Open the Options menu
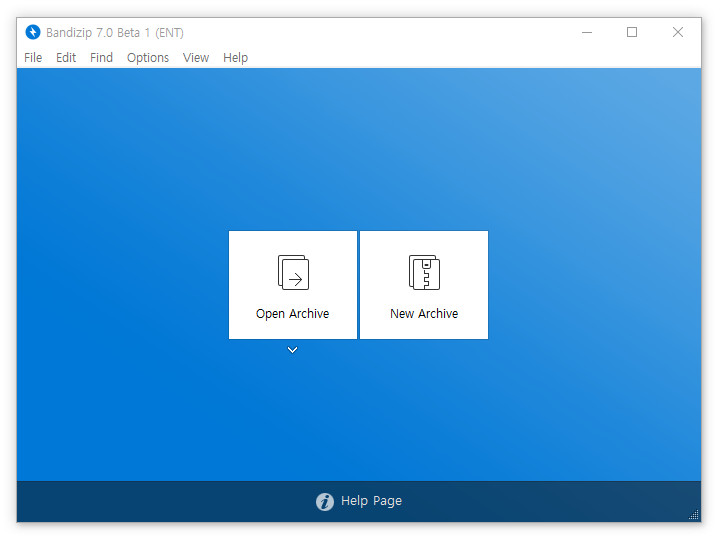This screenshot has width=726, height=537. [148, 58]
